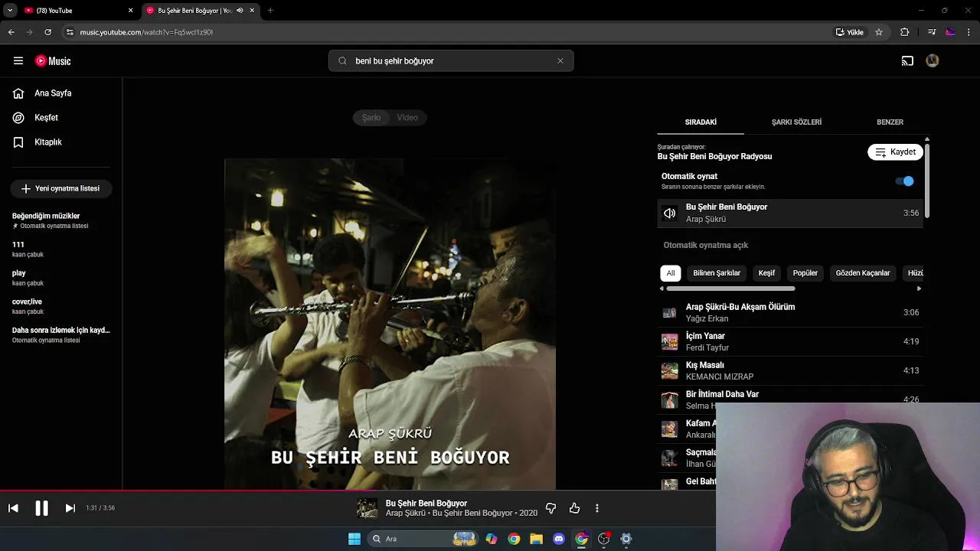Select the All filter chip
The image size is (980, 551).
(671, 273)
